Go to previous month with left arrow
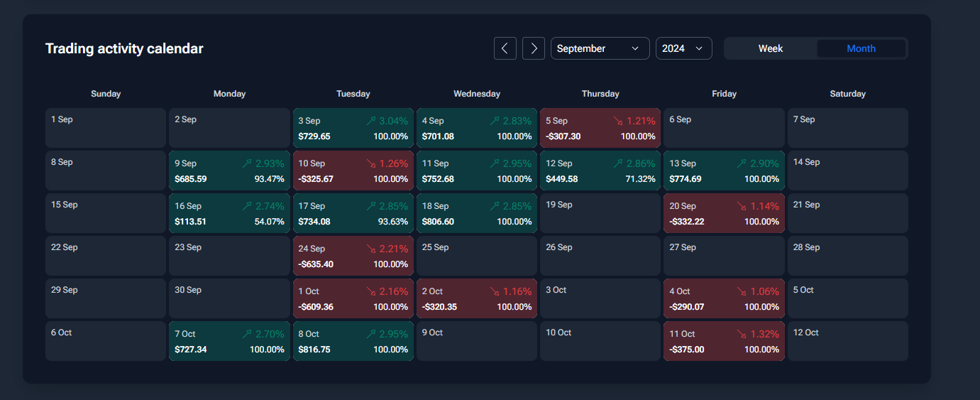The width and height of the screenshot is (980, 400). click(505, 48)
